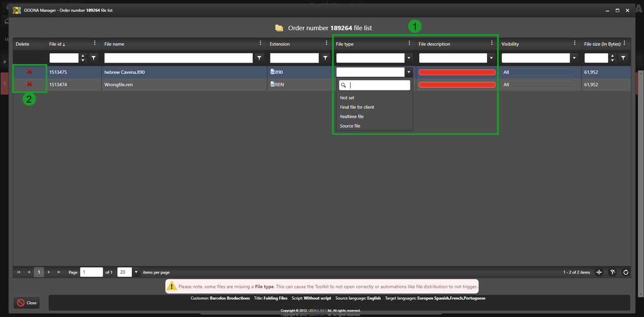This screenshot has width=644, height=317.
Task: Go to the last page of files
Action: pyautogui.click(x=59, y=272)
